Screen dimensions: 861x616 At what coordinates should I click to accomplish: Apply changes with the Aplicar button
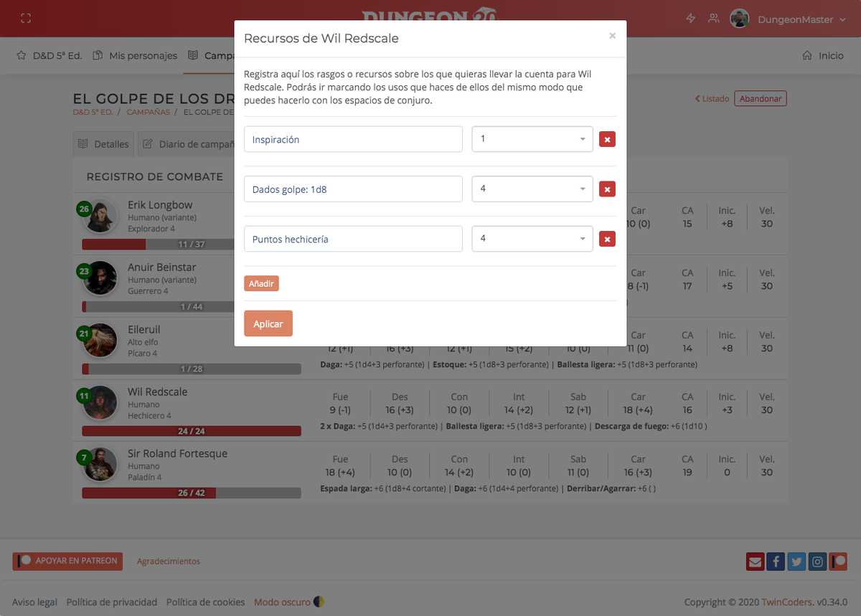click(x=268, y=323)
